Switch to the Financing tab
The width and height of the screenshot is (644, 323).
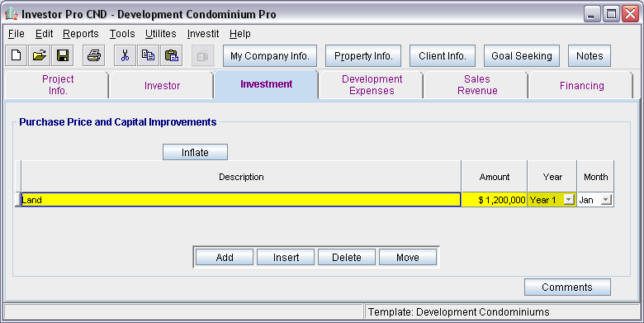581,85
